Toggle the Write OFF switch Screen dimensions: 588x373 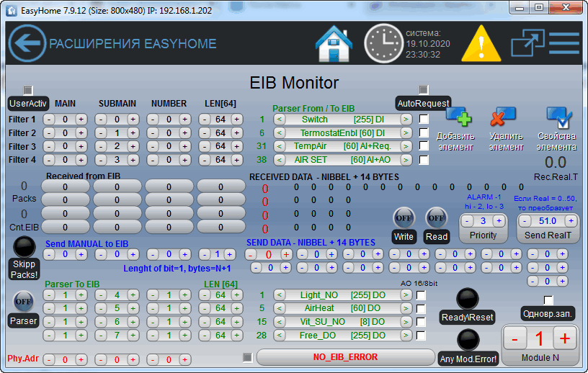coord(404,217)
